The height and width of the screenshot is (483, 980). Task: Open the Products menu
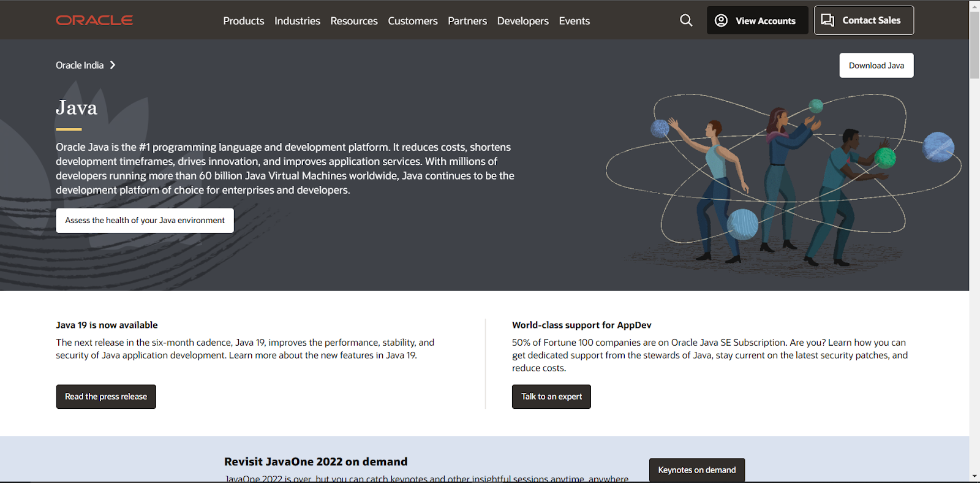[x=244, y=21]
